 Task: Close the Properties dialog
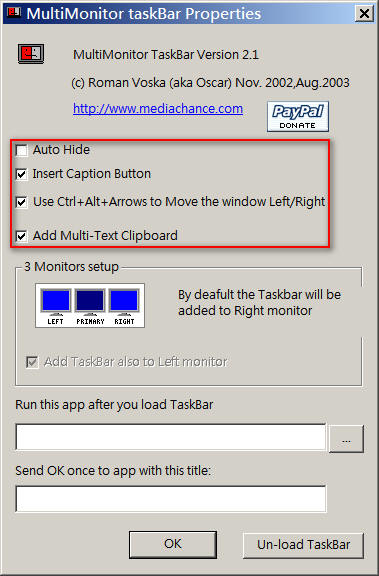(364, 14)
